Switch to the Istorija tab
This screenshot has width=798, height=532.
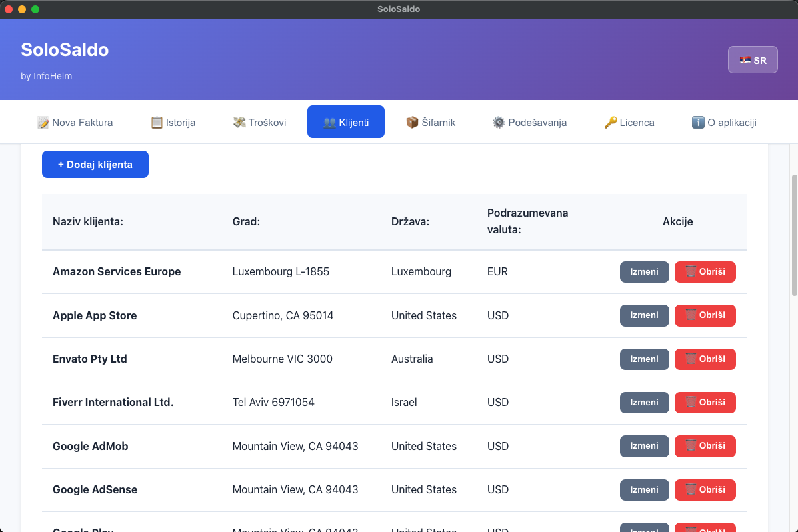(x=173, y=122)
